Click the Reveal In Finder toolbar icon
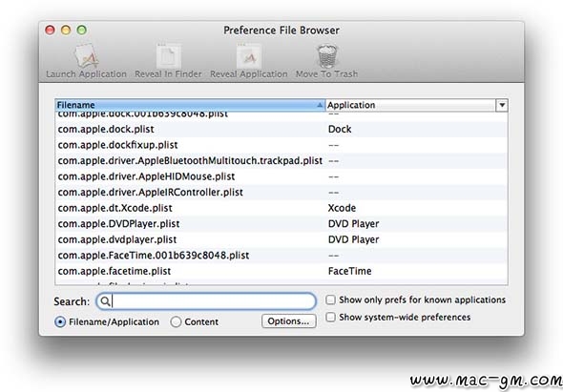 coord(168,55)
